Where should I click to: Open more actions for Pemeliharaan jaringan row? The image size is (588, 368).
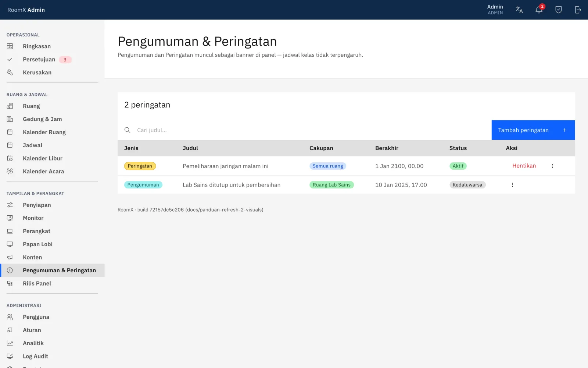pyautogui.click(x=552, y=166)
